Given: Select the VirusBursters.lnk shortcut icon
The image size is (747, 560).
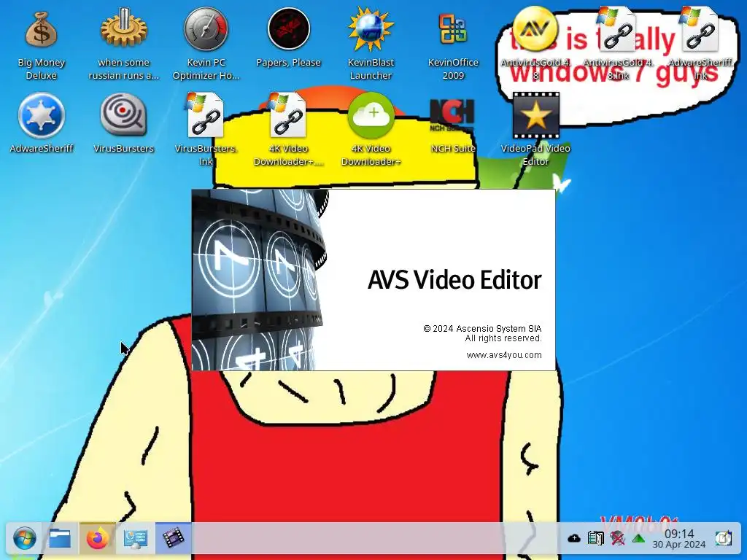Looking at the screenshot, I should tap(206, 114).
